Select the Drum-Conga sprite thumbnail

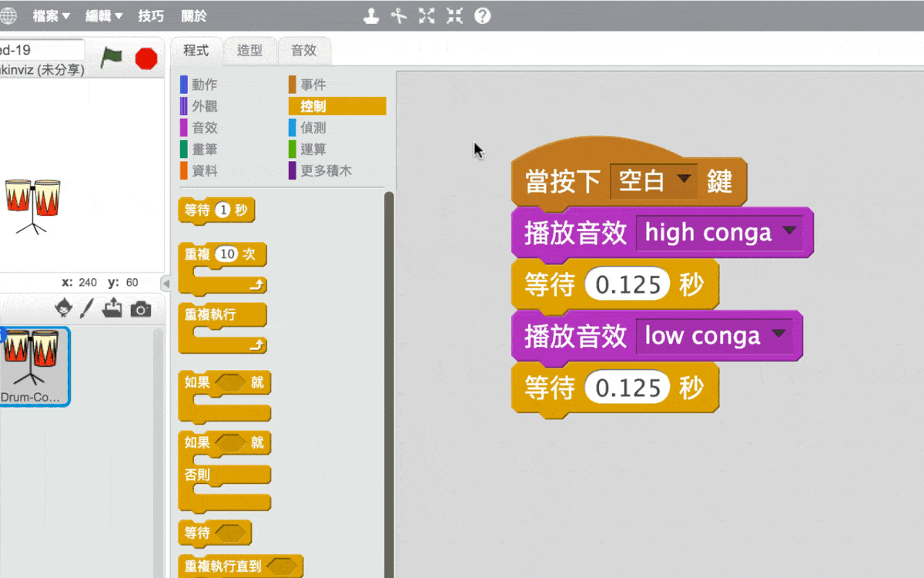tap(34, 366)
